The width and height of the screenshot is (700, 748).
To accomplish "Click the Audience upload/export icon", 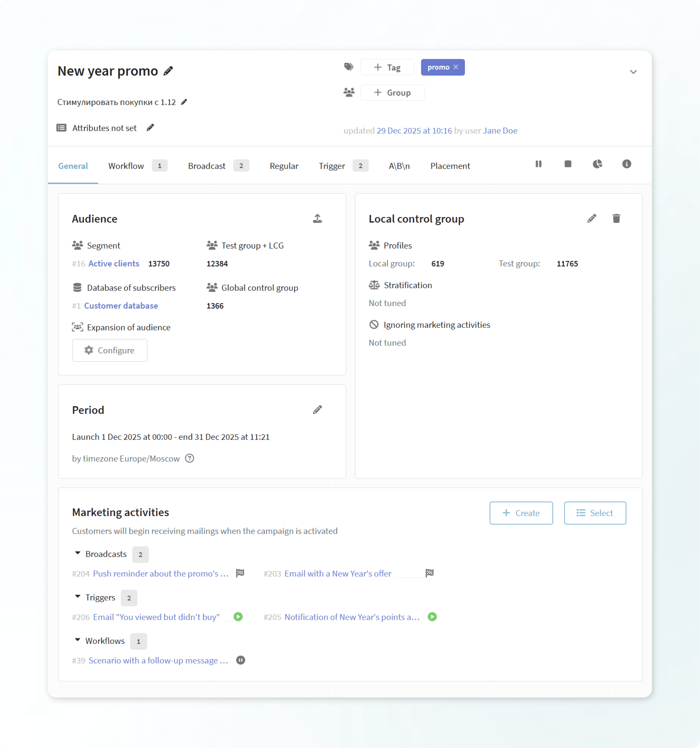I will point(317,219).
